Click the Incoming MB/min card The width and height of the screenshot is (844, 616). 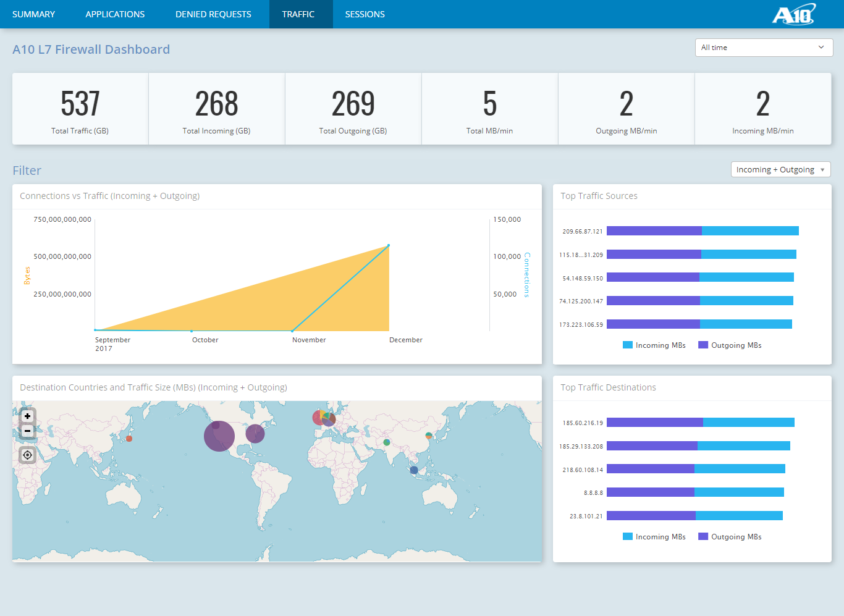point(763,109)
